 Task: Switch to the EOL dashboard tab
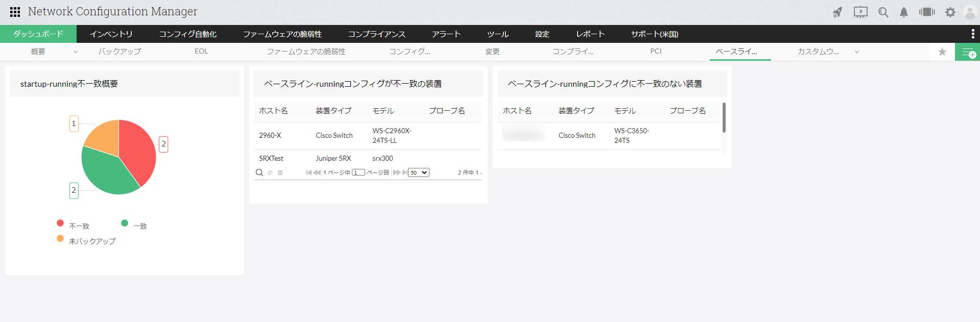pos(202,52)
